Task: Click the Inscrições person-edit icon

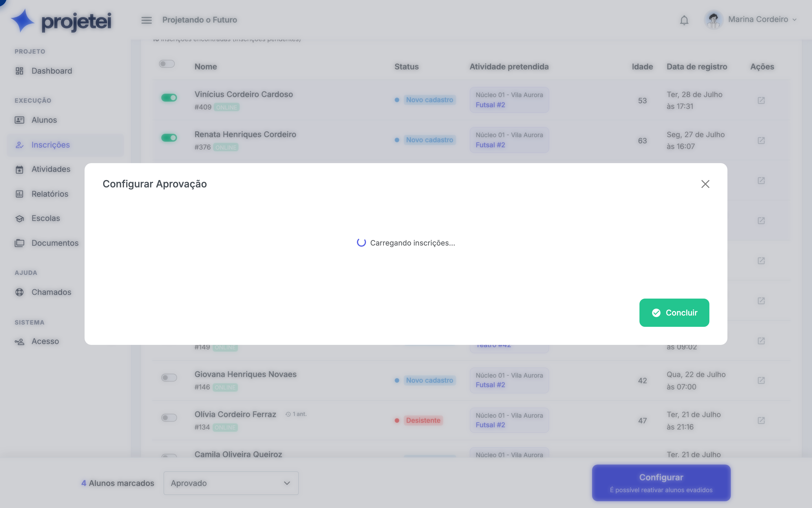Action: 19,145
